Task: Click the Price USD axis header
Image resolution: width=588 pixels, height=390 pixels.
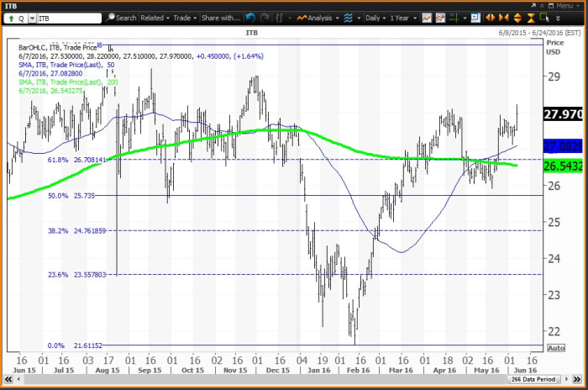Action: (554, 47)
